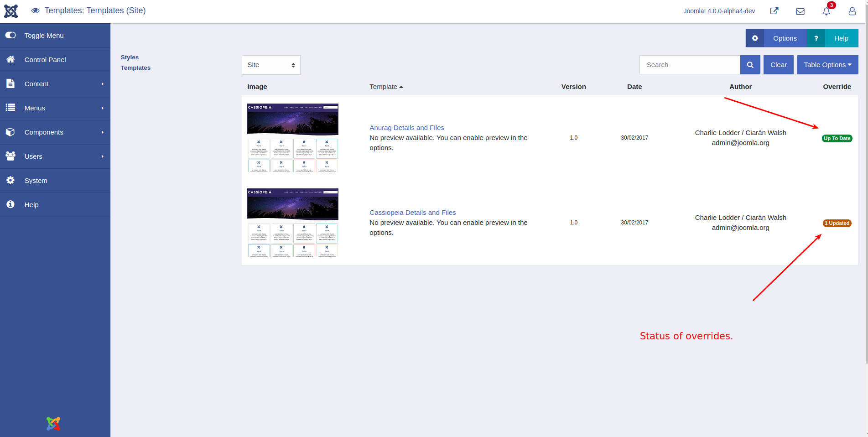868x437 pixels.
Task: Click the Search input field
Action: click(690, 65)
